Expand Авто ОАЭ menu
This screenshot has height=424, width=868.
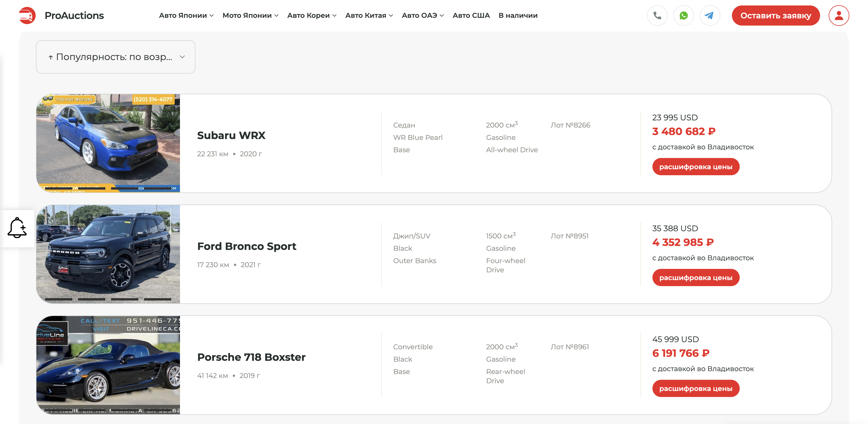(x=423, y=16)
